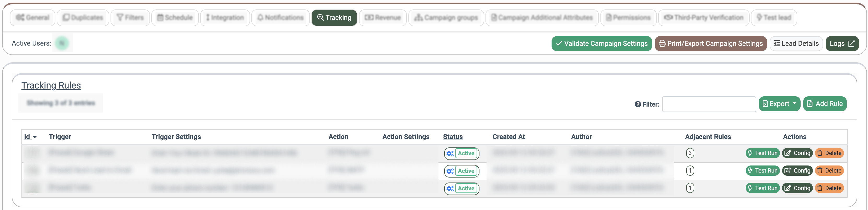Image resolution: width=868 pixels, height=210 pixels.
Task: Test Run the first tracking rule
Action: click(762, 153)
